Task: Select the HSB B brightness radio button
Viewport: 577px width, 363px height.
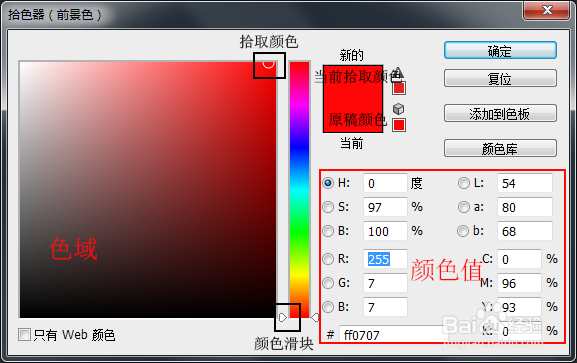Action: click(x=328, y=231)
